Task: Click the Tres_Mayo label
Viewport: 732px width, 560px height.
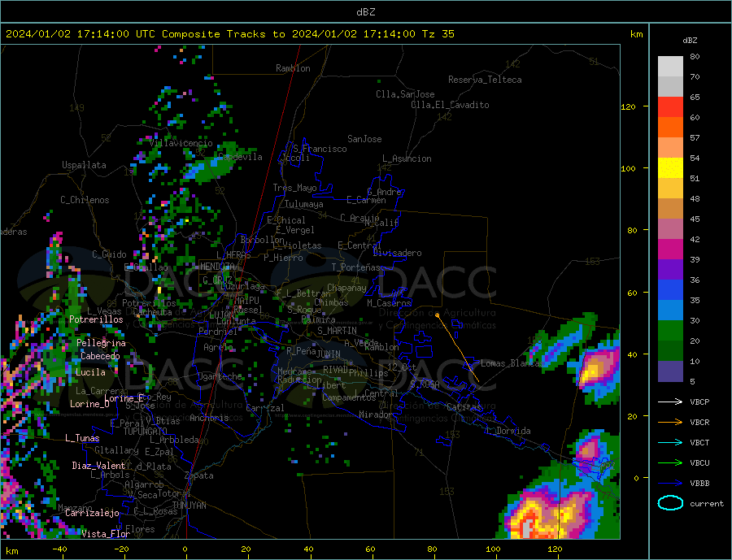Action: pos(295,188)
